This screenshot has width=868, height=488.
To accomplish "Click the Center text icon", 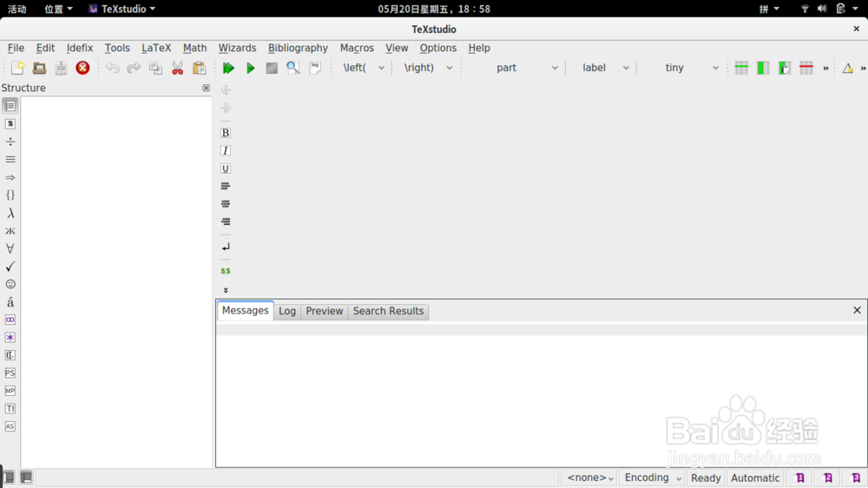I will 226,204.
